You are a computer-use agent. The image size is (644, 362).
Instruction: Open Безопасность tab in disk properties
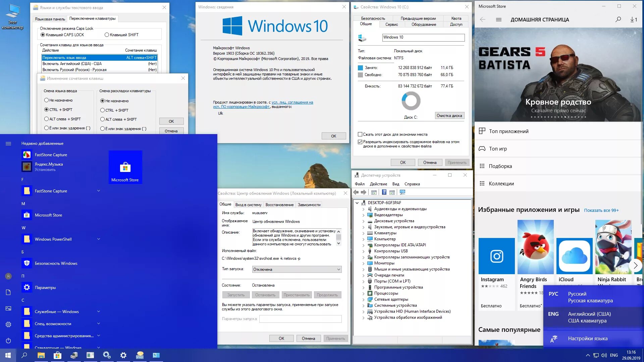[373, 18]
